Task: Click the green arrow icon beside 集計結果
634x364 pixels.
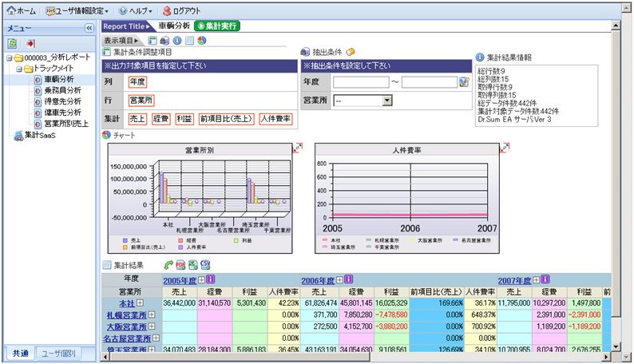Action: point(168,265)
